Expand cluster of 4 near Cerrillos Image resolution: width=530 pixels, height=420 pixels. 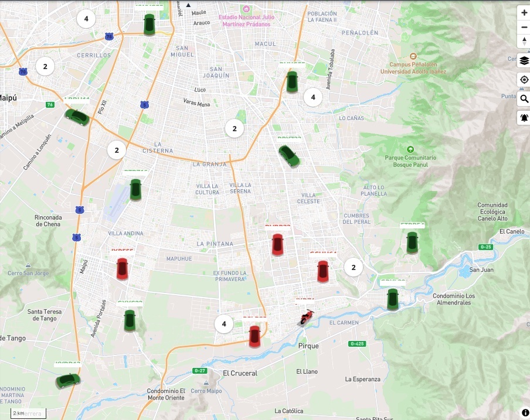tap(86, 19)
